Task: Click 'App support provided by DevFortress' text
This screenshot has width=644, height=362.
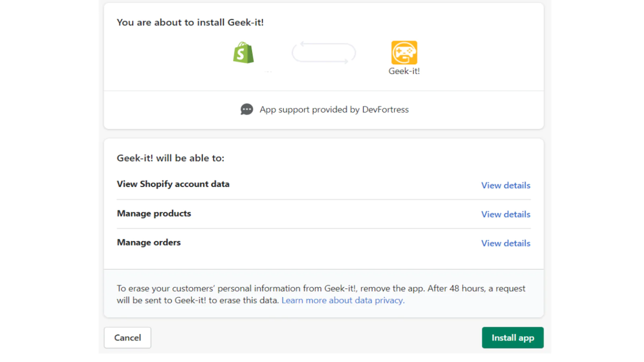Action: (334, 109)
